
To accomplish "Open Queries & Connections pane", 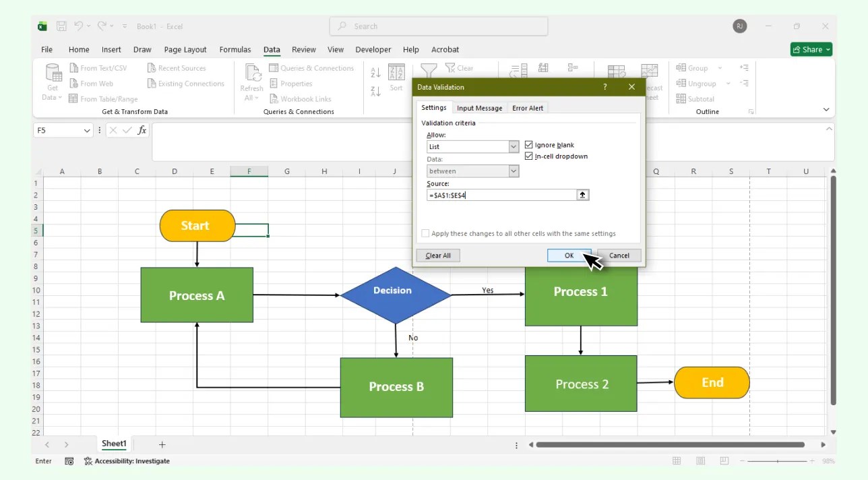I will click(311, 68).
